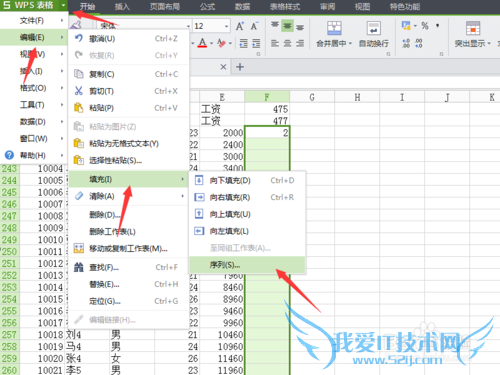Click cell with value 475
500x375 pixels.
coord(267,109)
